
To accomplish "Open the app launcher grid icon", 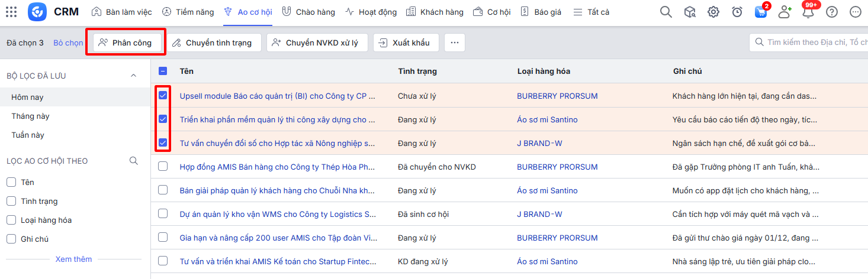I will click(11, 12).
